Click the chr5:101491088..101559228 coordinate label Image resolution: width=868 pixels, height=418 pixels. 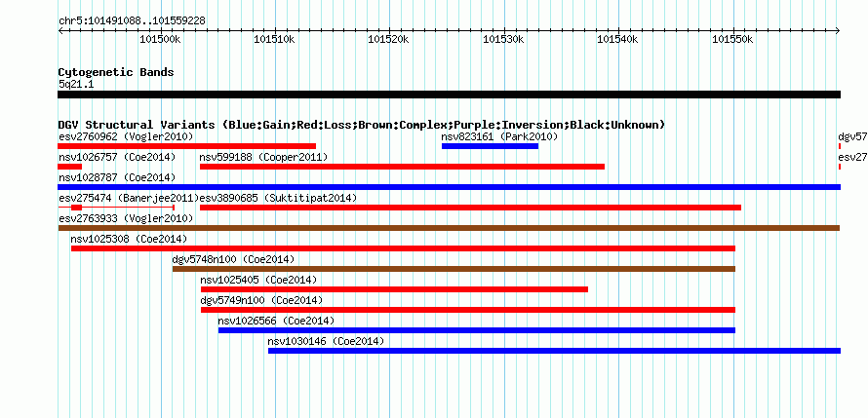tap(132, 21)
